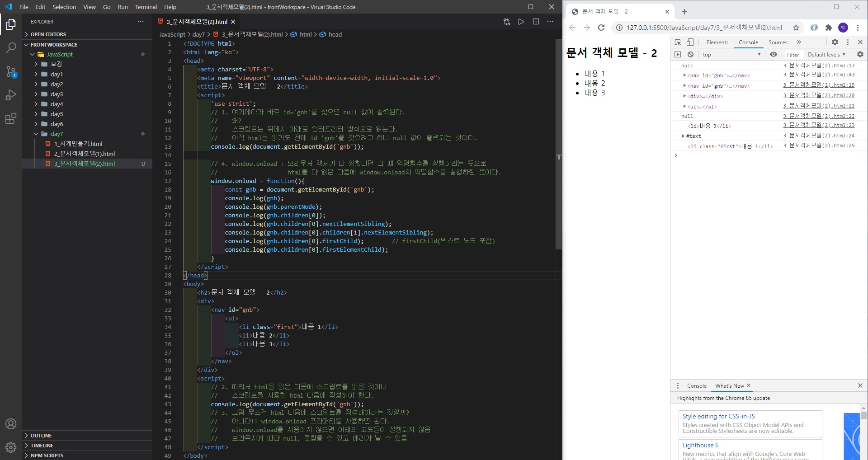Open source link 문서객체모델(2).html:25
The width and height of the screenshot is (868, 460).
click(819, 146)
